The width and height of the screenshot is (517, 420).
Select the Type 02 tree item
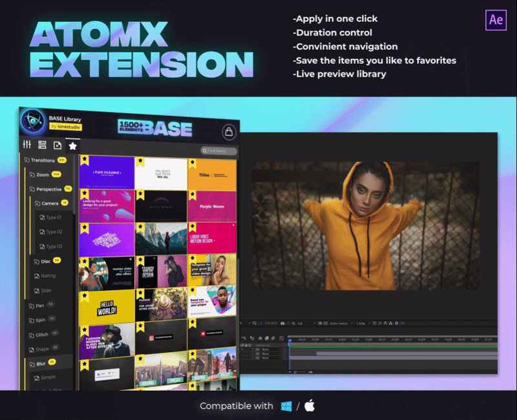coord(54,231)
